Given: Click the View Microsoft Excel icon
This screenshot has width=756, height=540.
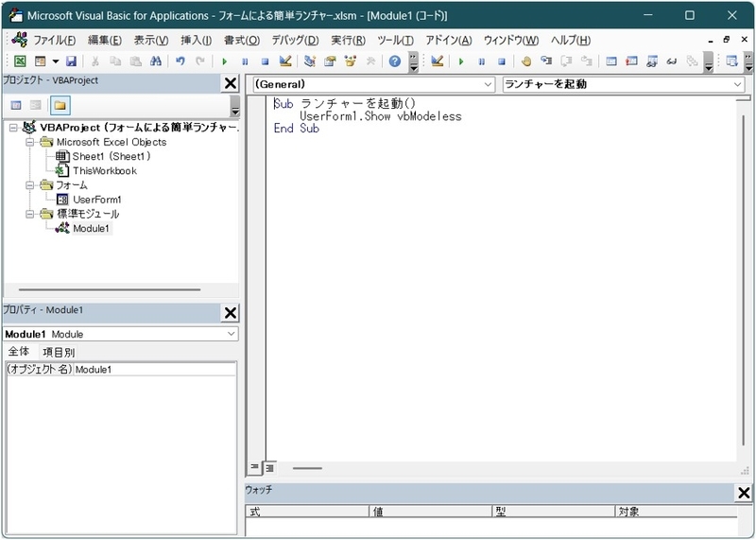Looking at the screenshot, I should click(x=20, y=61).
